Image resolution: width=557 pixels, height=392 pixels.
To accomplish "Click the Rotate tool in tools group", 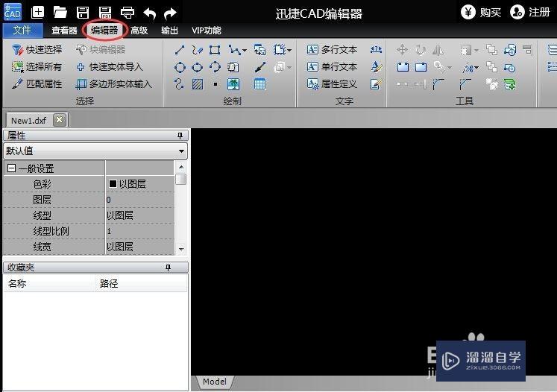I will coord(421,50).
